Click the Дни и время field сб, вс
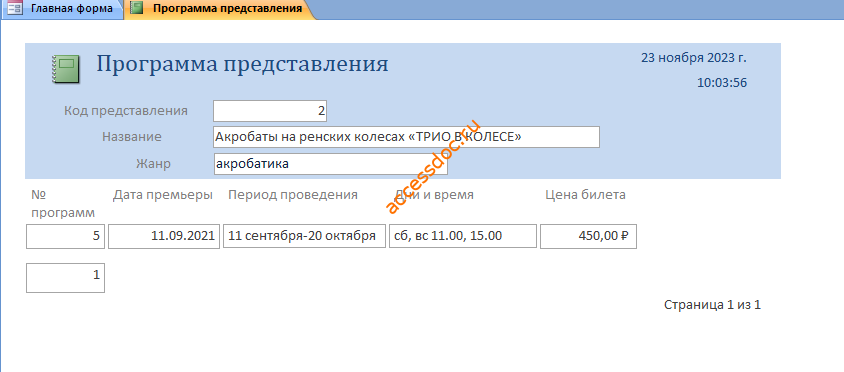844x372 pixels. tap(463, 236)
